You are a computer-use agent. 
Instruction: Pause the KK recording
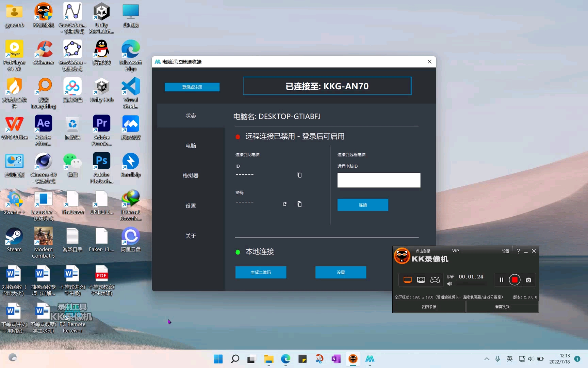[x=501, y=280]
